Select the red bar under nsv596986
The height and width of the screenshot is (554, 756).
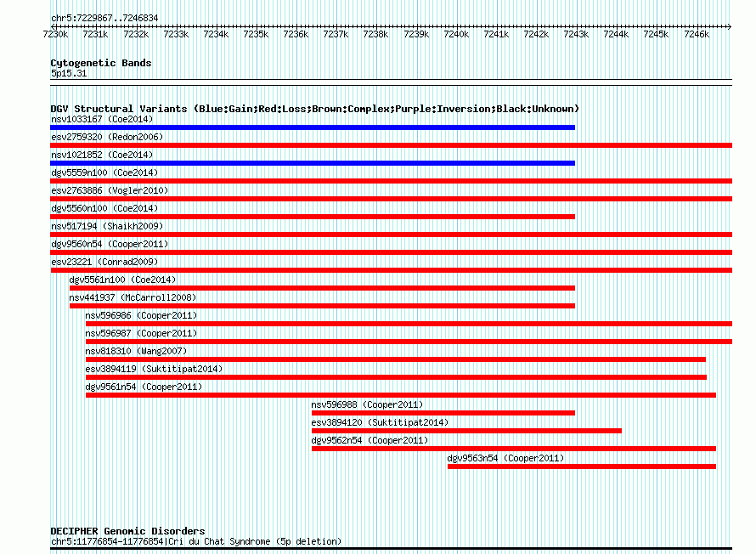pos(409,324)
